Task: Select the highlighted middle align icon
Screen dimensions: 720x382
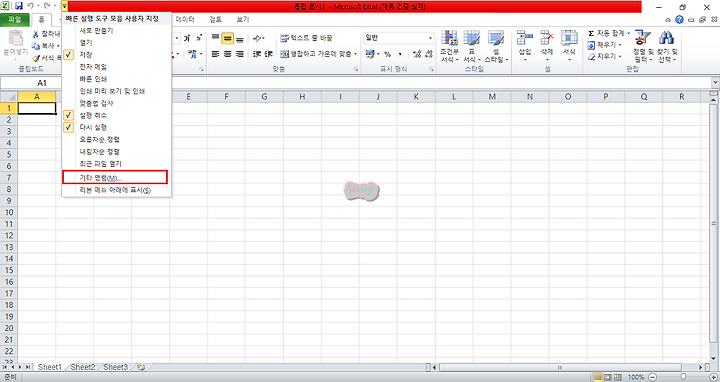Action: click(x=227, y=38)
